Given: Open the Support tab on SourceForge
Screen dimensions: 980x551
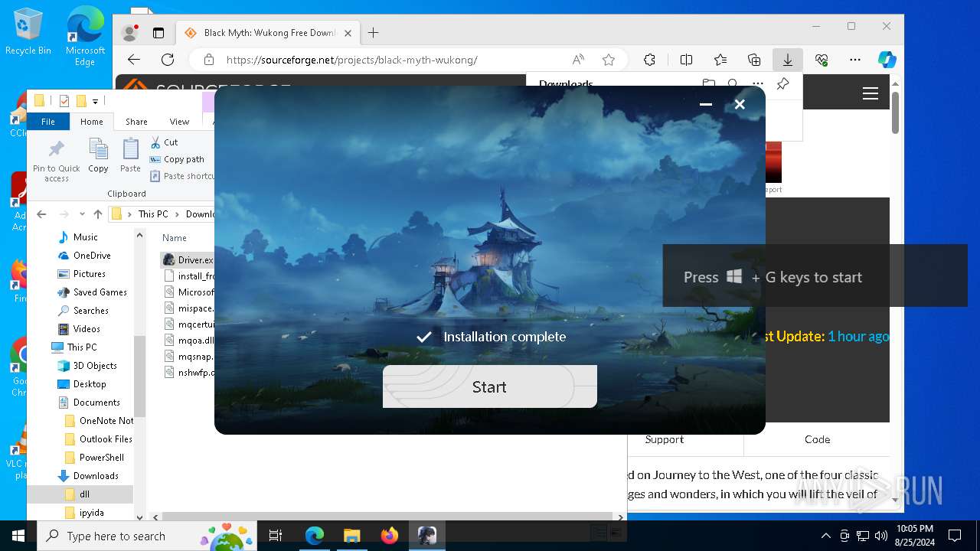Looking at the screenshot, I should [664, 439].
